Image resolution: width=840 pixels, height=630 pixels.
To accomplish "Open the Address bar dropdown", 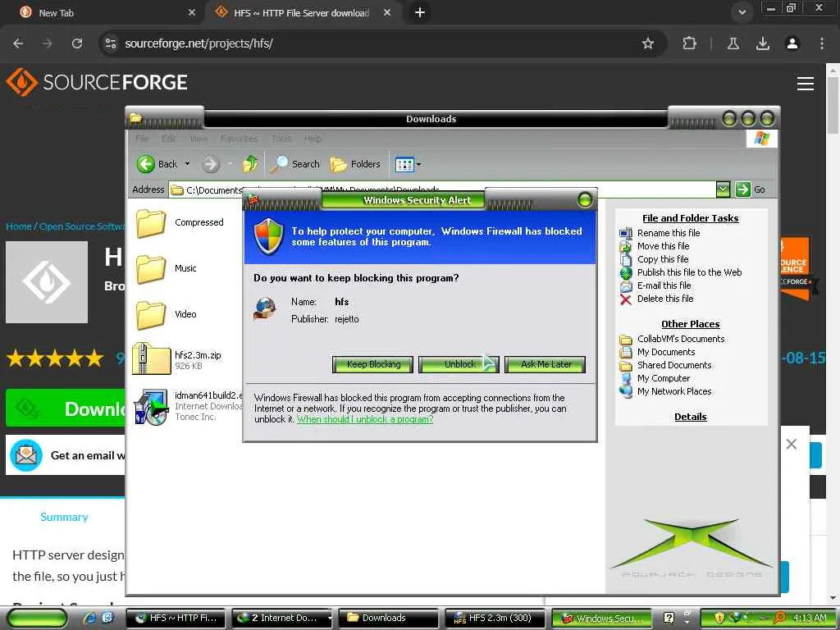I will [x=723, y=189].
